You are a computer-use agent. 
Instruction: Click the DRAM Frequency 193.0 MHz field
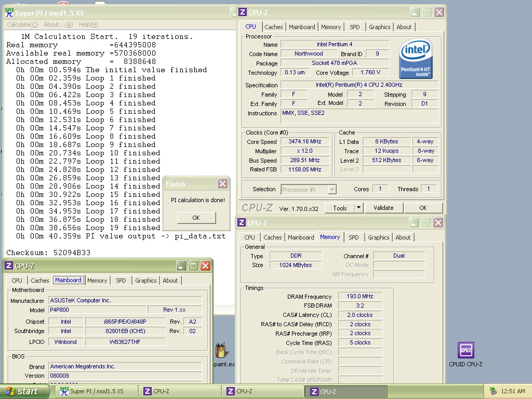point(360,296)
